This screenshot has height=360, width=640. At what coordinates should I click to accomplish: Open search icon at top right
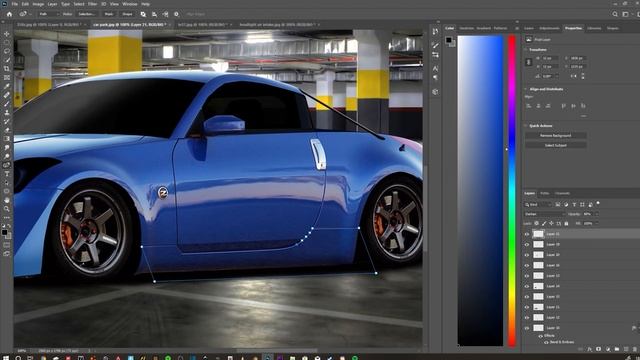pyautogui.click(x=615, y=14)
